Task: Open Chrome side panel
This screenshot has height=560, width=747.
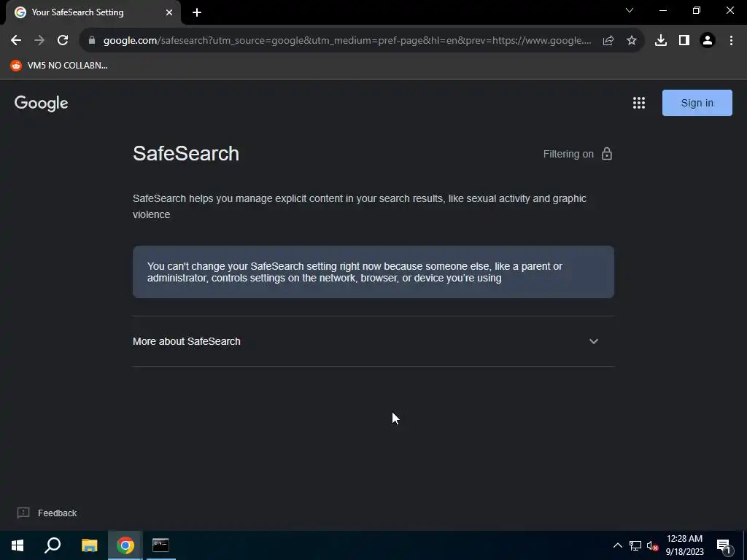Action: click(684, 41)
